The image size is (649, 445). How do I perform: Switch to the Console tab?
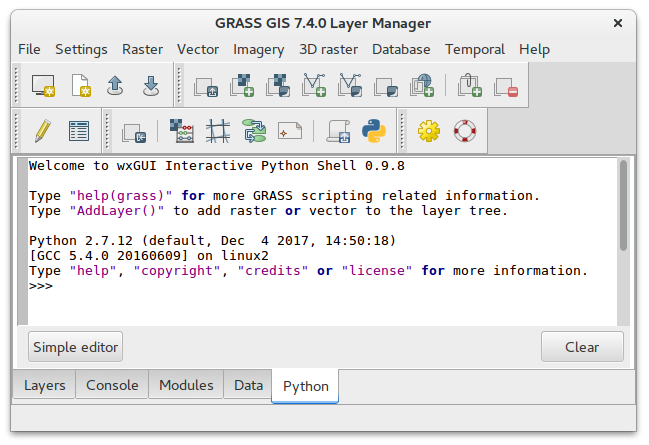tap(112, 385)
